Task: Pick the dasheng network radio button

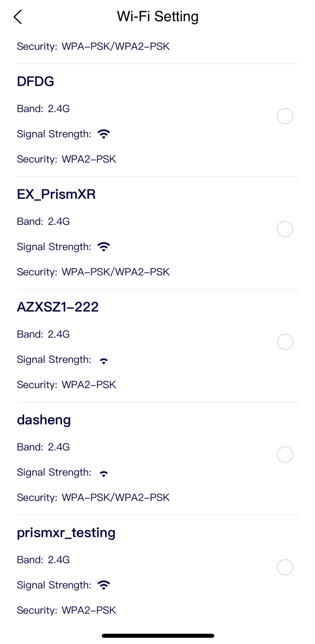Action: tap(285, 454)
